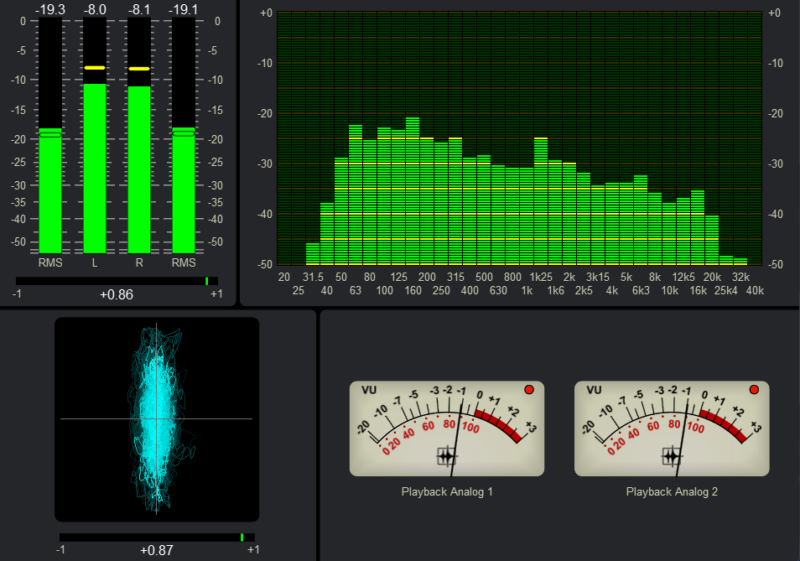
Task: Click the waveform logo on Playback Analog 1 VU meter
Action: (x=446, y=456)
